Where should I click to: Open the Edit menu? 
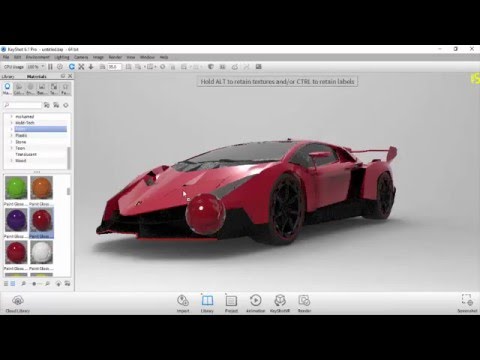tap(17, 57)
